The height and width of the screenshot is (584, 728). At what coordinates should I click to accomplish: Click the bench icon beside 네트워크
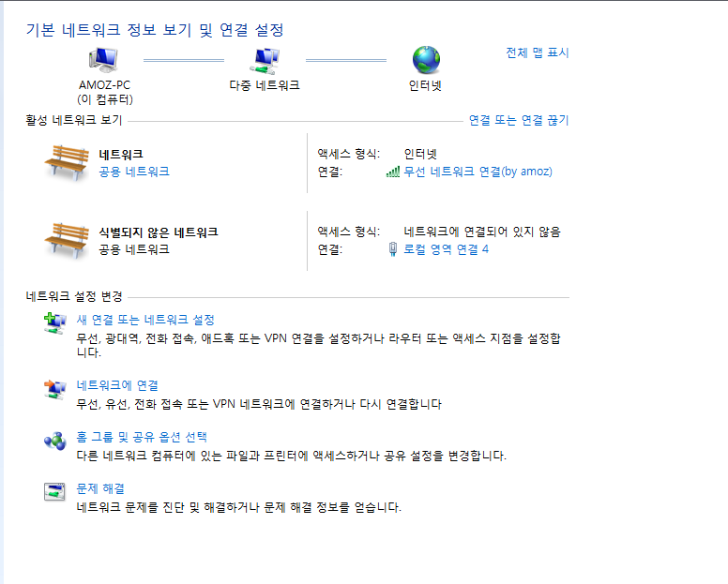coord(67,162)
